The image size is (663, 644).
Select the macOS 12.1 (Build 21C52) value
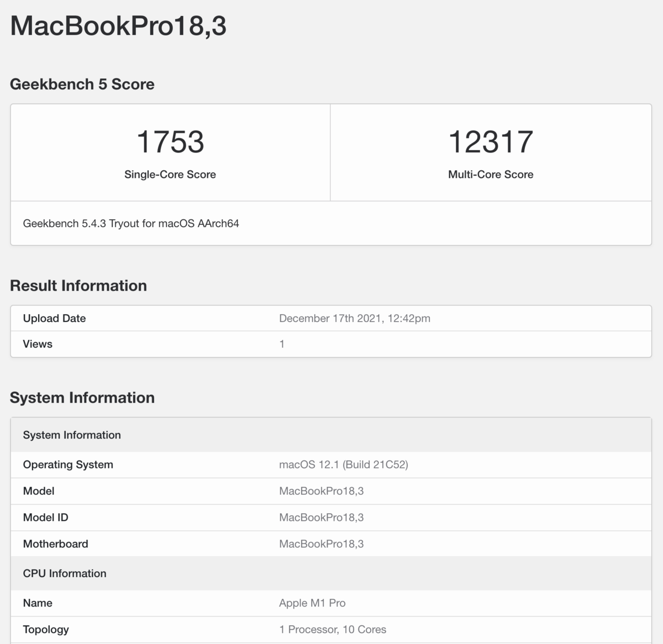click(344, 464)
